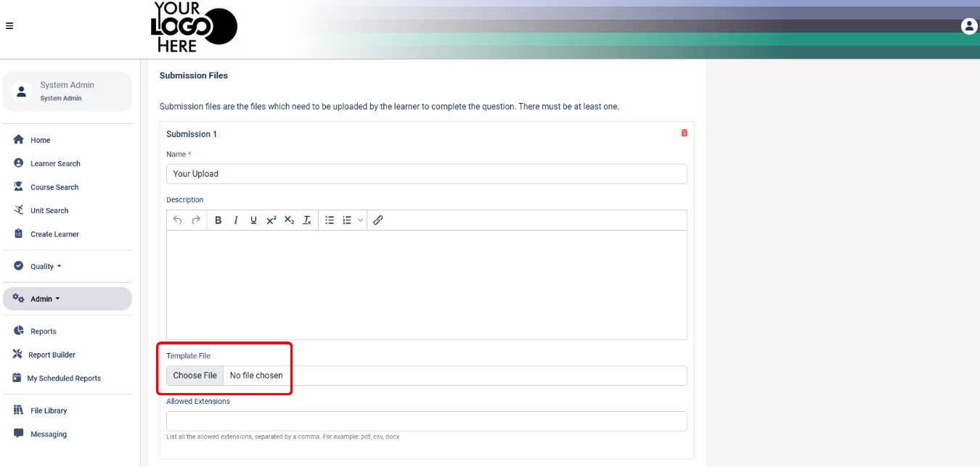Open Report Builder link
Viewport: 980px width, 467px height.
(x=52, y=355)
